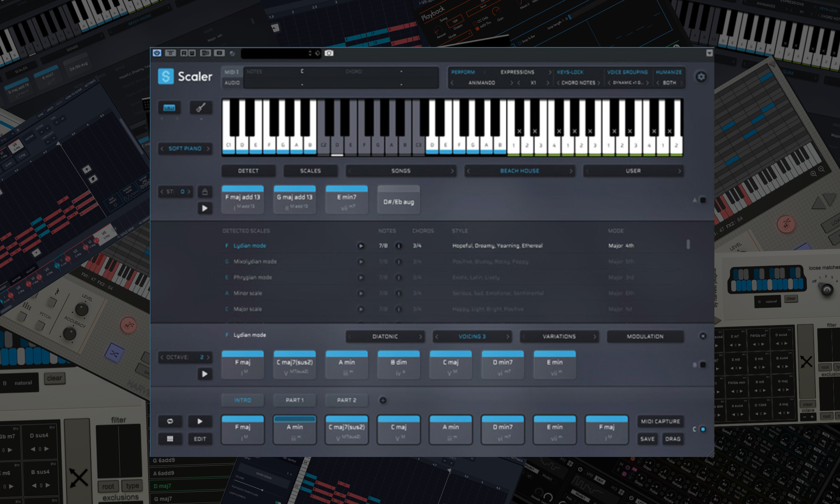Viewport: 840px width, 504px height.
Task: Preview the Lydian mode scale audio
Action: point(360,246)
